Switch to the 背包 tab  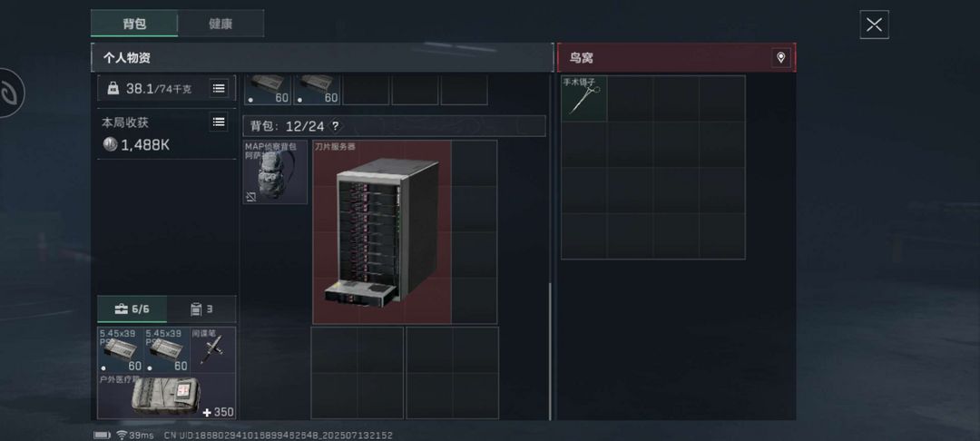pyautogui.click(x=134, y=24)
